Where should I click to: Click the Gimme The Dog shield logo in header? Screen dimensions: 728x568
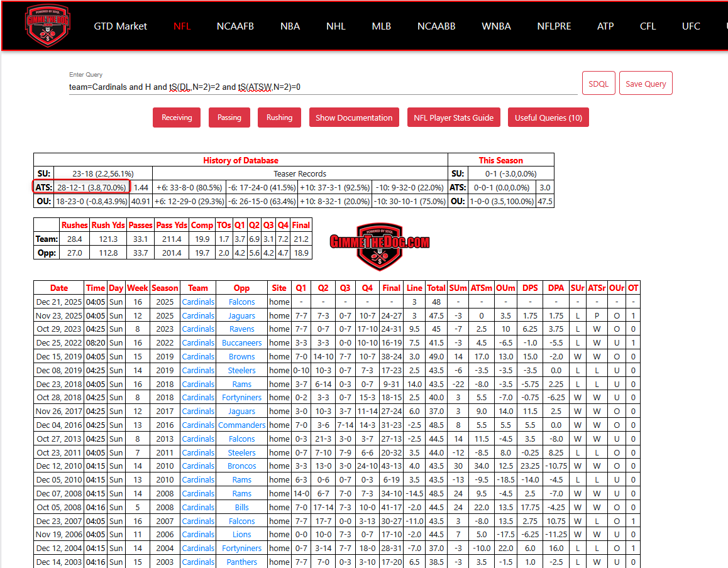(48, 26)
